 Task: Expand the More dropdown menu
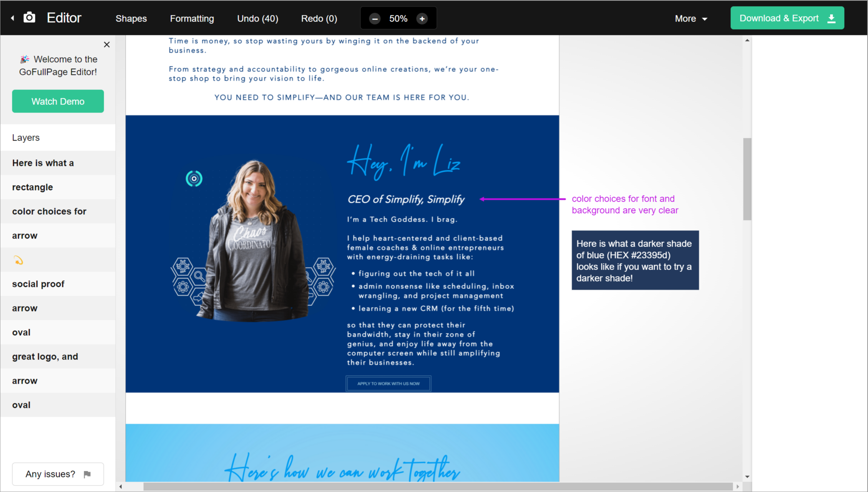[690, 18]
